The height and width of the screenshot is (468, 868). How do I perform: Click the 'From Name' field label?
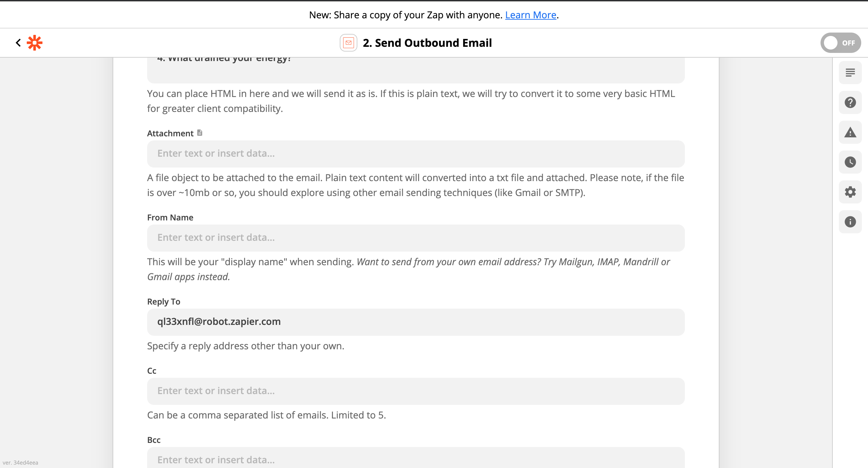click(170, 217)
